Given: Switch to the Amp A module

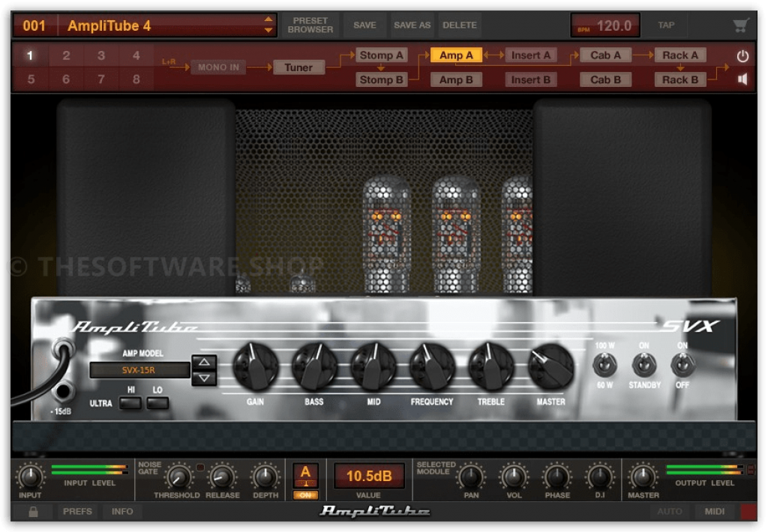Looking at the screenshot, I should [x=456, y=55].
